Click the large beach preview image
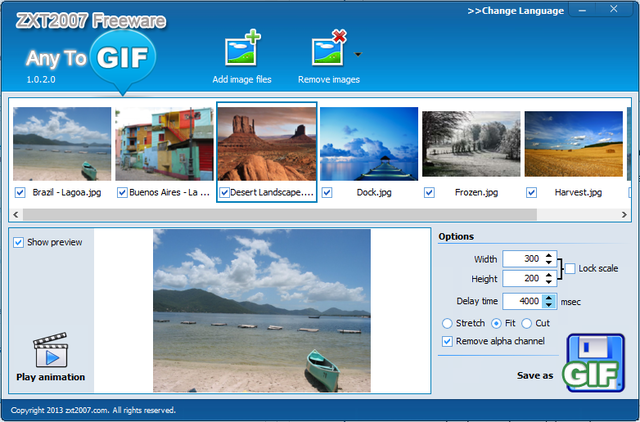Screen dimensions: 640x422 (262, 311)
